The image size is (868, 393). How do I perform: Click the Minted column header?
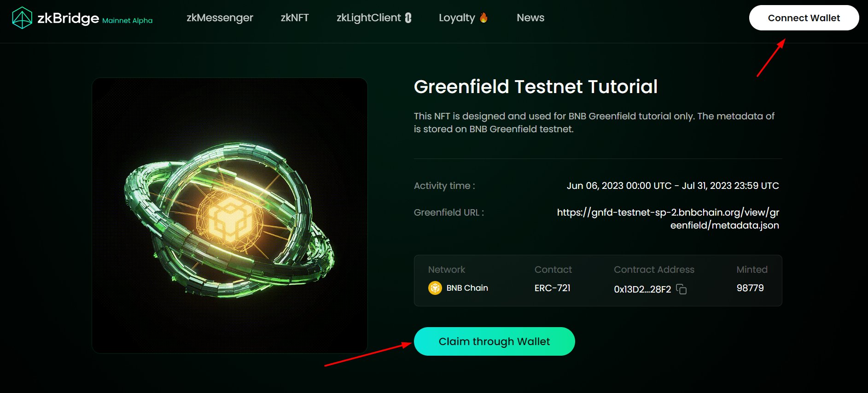[x=752, y=270]
